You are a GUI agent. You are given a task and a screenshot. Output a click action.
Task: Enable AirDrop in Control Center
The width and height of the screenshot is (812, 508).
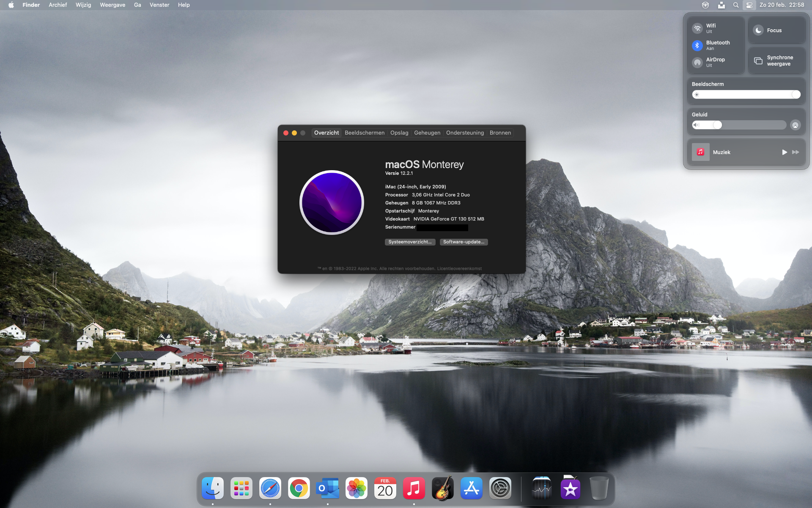(697, 62)
